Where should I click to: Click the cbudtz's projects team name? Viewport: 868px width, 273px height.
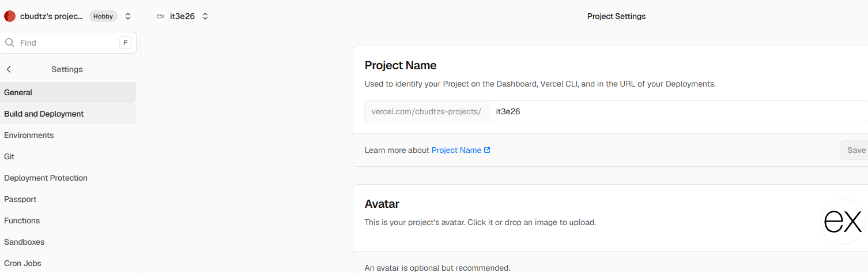[x=51, y=16]
